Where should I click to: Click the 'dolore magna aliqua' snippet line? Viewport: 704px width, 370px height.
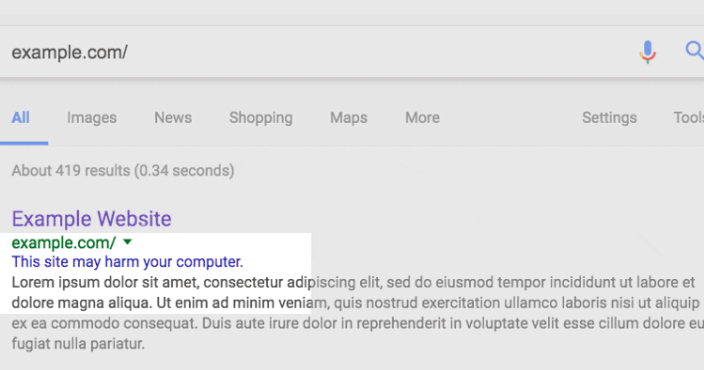(356, 303)
